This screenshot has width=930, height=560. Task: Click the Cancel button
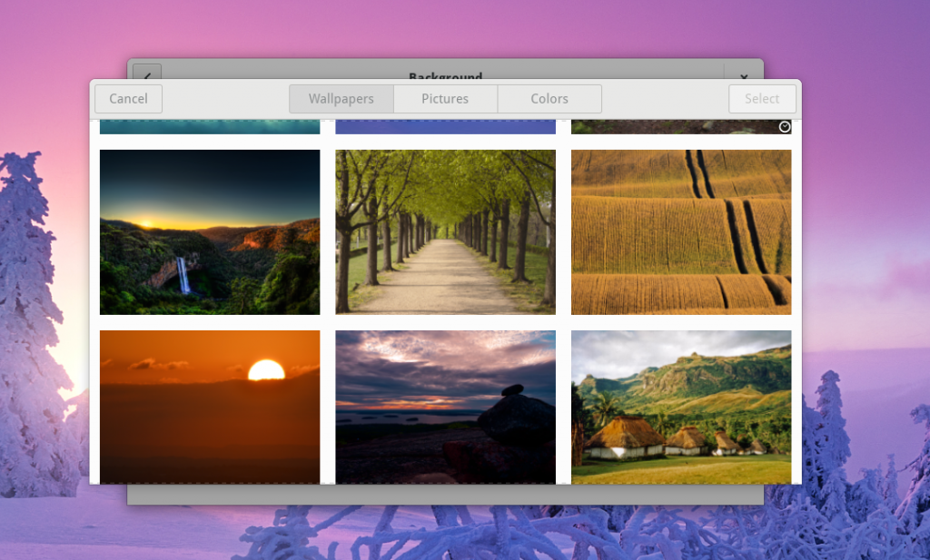(128, 98)
